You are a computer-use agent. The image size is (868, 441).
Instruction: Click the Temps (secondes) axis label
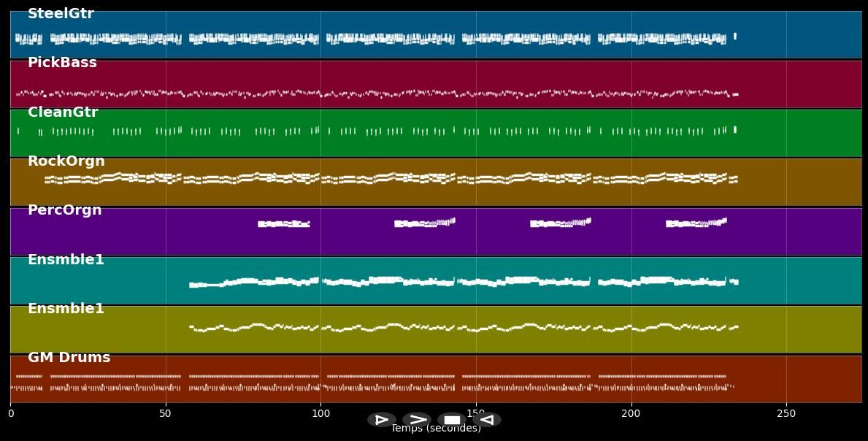click(436, 429)
